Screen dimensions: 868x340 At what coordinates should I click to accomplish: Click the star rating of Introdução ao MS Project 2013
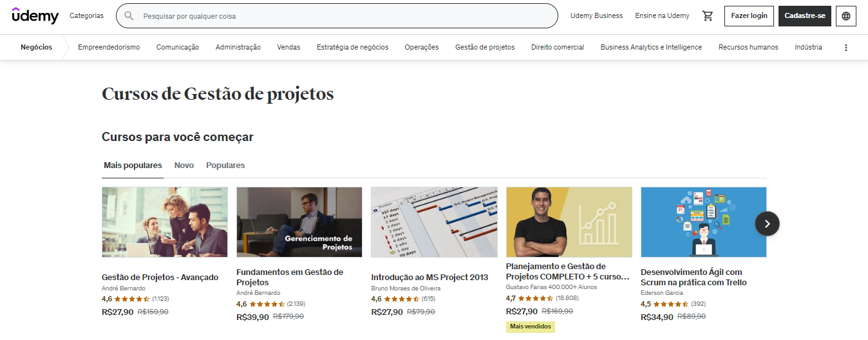(401, 299)
